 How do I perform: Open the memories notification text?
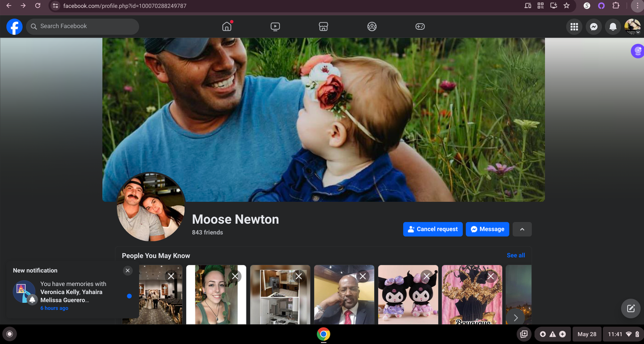pos(73,292)
